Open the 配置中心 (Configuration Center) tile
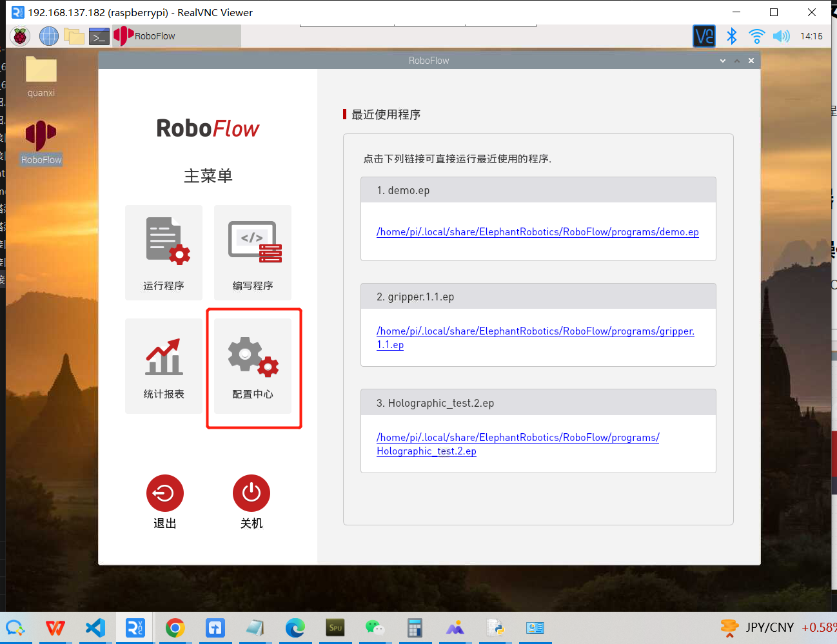The width and height of the screenshot is (837, 644). coord(253,366)
